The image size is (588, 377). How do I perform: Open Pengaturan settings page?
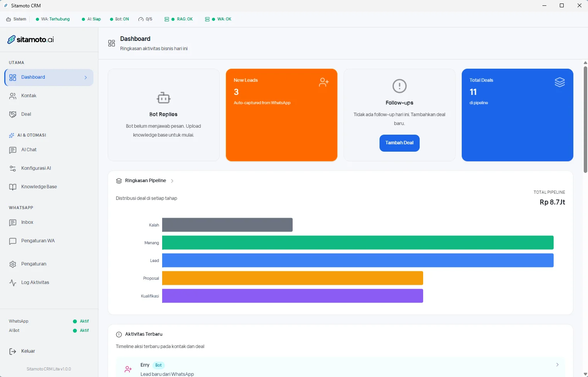pyautogui.click(x=49, y=264)
